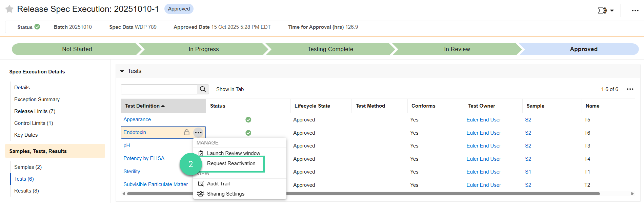The height and width of the screenshot is (203, 644).
Task: Open Audit Trail from the menu
Action: (x=218, y=184)
